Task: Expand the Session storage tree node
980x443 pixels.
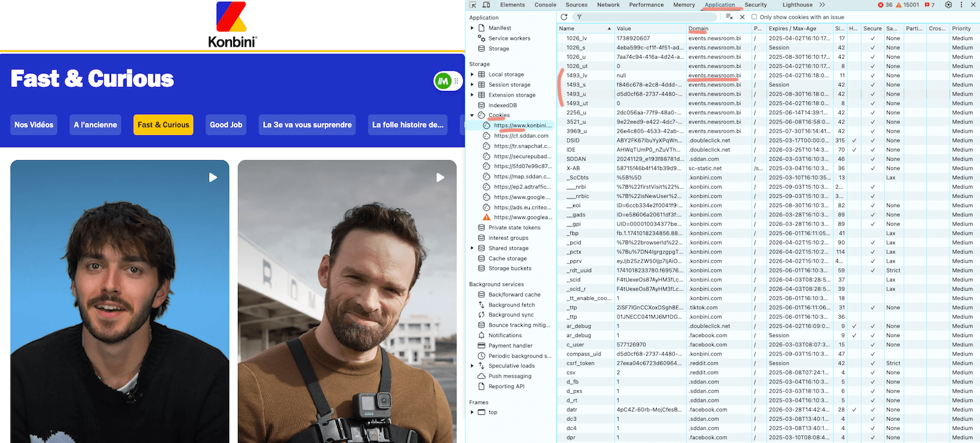Action: [472, 85]
